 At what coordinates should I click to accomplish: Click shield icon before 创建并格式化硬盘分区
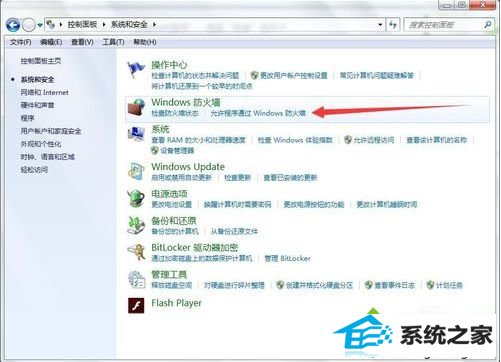pos(280,285)
